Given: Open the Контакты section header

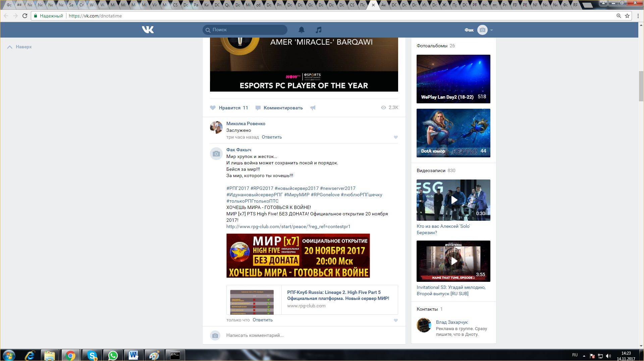Looking at the screenshot, I should click(429, 309).
